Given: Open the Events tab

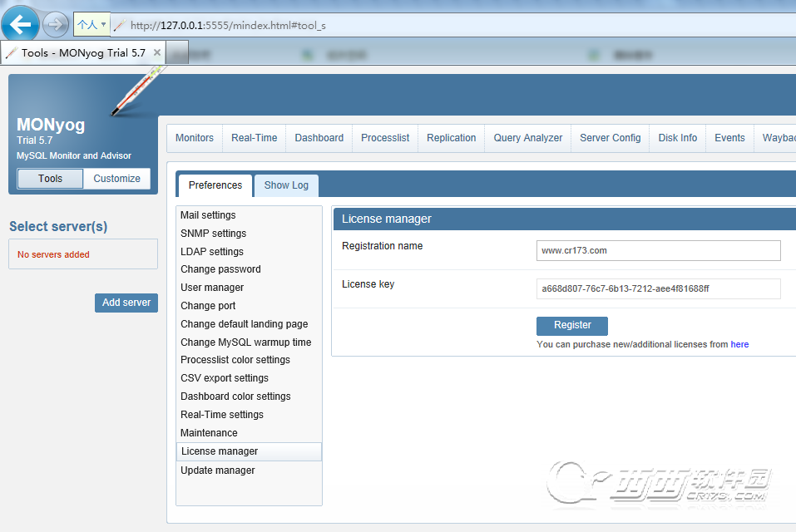Looking at the screenshot, I should (730, 138).
